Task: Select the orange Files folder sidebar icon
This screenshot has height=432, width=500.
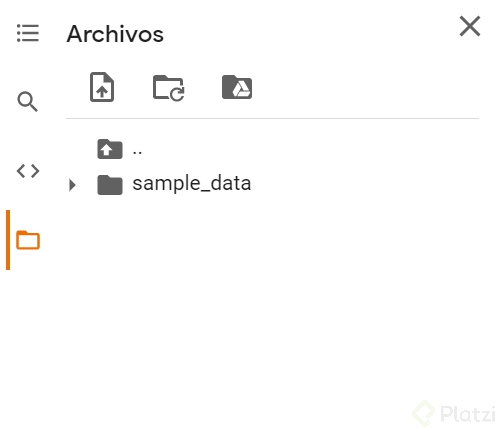Action: [x=28, y=240]
